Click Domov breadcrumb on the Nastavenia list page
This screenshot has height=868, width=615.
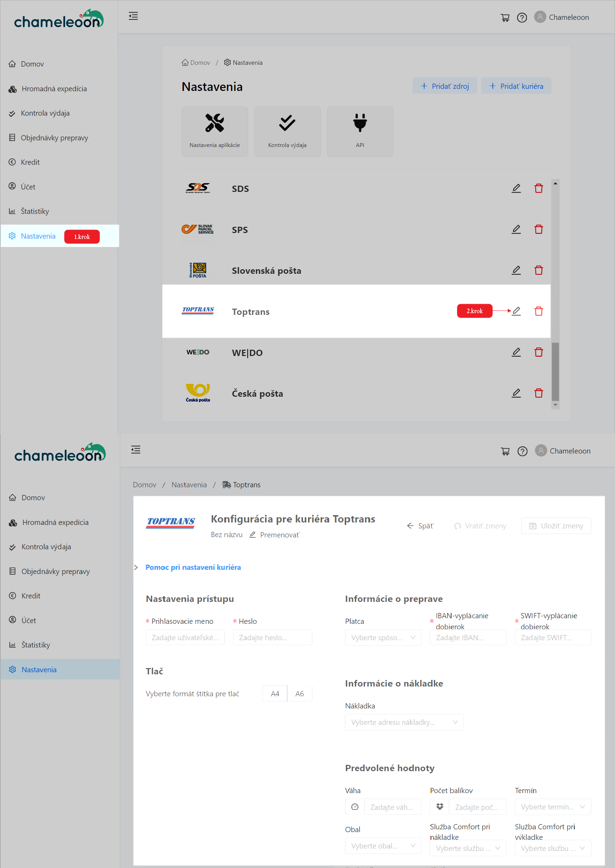196,63
